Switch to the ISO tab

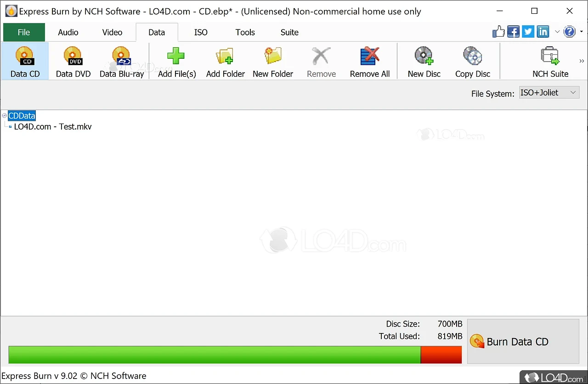pyautogui.click(x=201, y=32)
